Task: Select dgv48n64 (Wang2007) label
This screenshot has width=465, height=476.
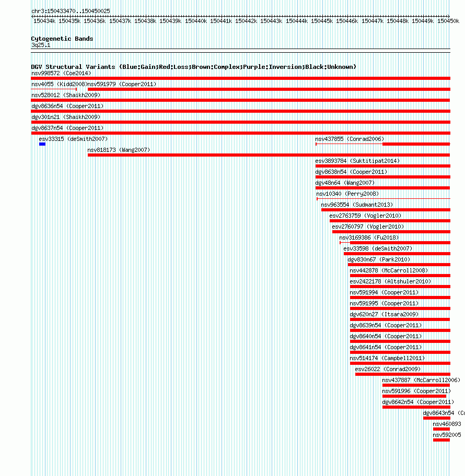Action: tap(345, 183)
